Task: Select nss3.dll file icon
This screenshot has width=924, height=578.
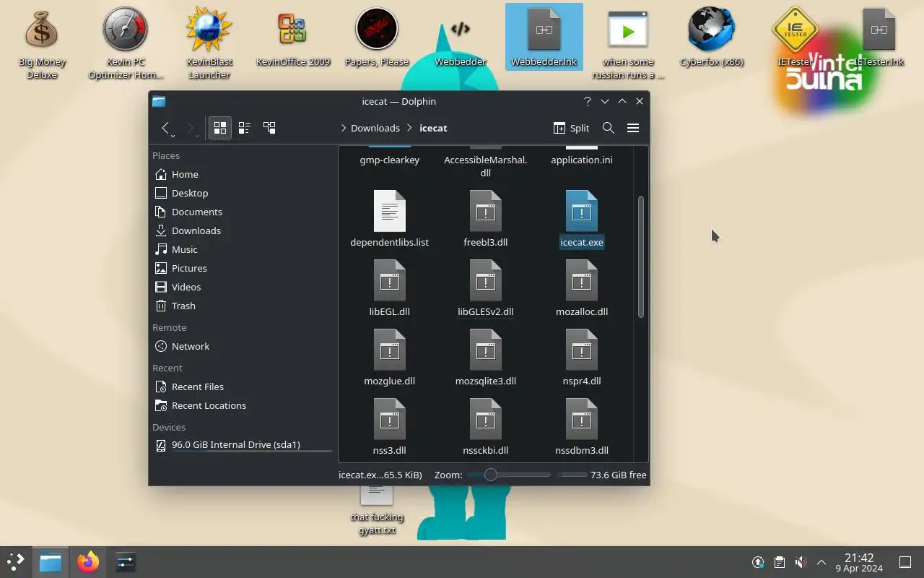Action: 390,419
